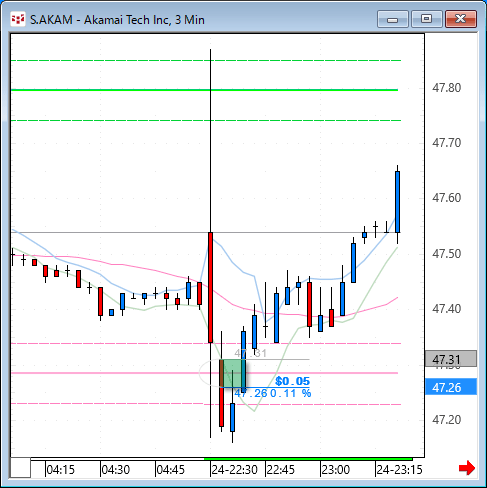This screenshot has height=488, width=487.
Task: Minimize the S.AKAM chart window
Action: click(x=393, y=19)
